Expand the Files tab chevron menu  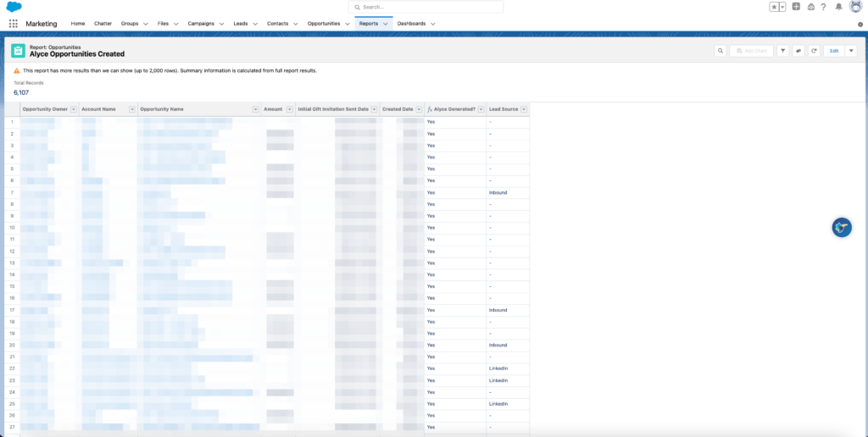(x=176, y=25)
